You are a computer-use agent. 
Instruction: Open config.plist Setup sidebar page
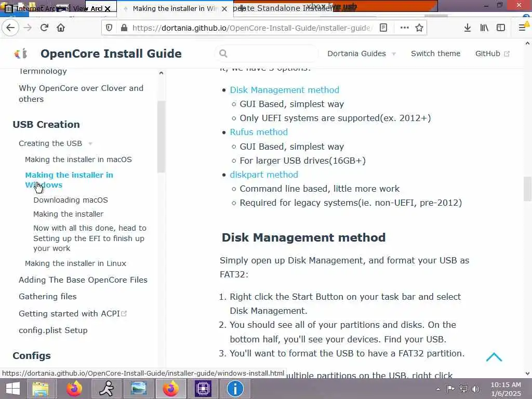[x=53, y=330]
